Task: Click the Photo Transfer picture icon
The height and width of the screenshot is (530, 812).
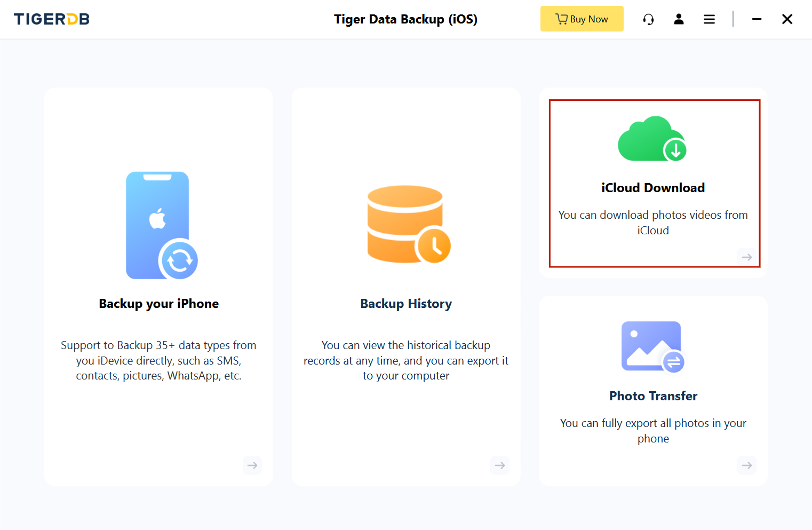Action: coord(652,346)
